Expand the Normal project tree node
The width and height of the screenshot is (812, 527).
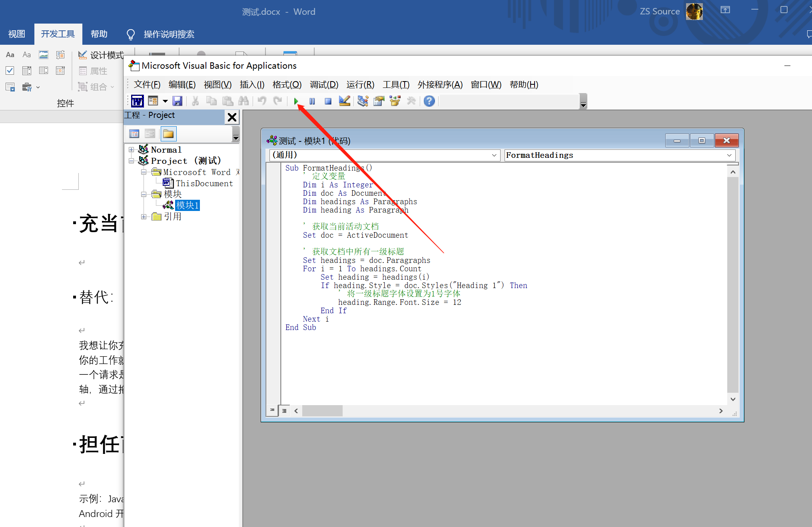(x=131, y=150)
